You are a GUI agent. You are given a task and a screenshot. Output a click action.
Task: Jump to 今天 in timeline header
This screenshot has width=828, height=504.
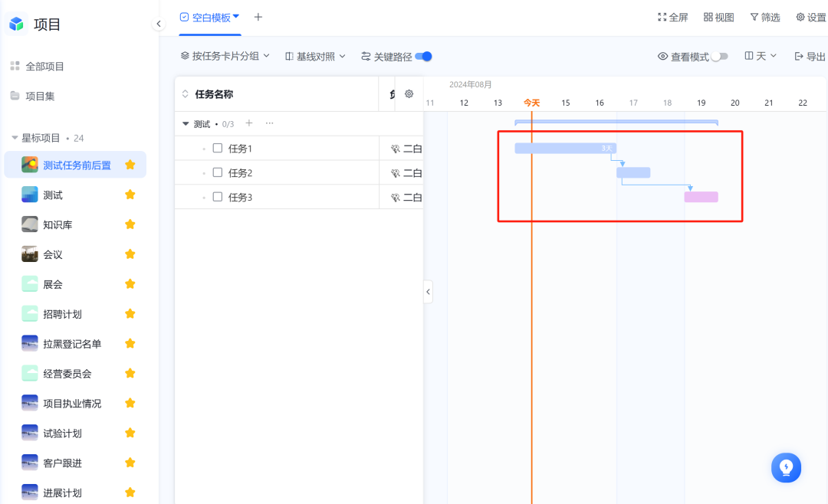pos(531,103)
